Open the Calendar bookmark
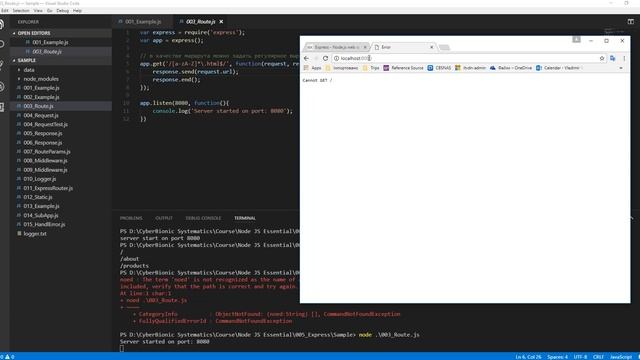Screen dimensions: 640x360 point(558,68)
